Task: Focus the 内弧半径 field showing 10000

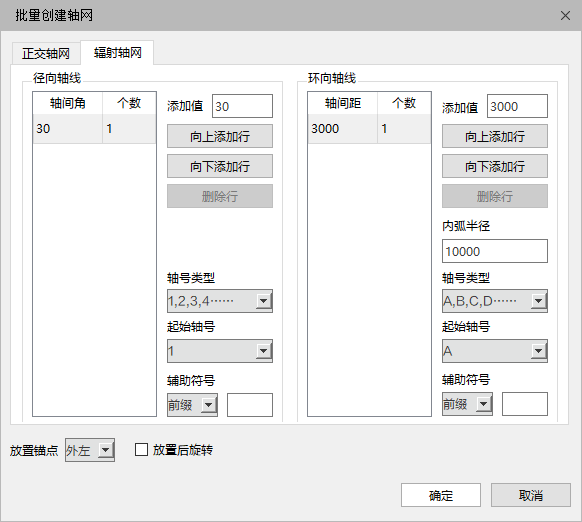Action: coord(495,251)
